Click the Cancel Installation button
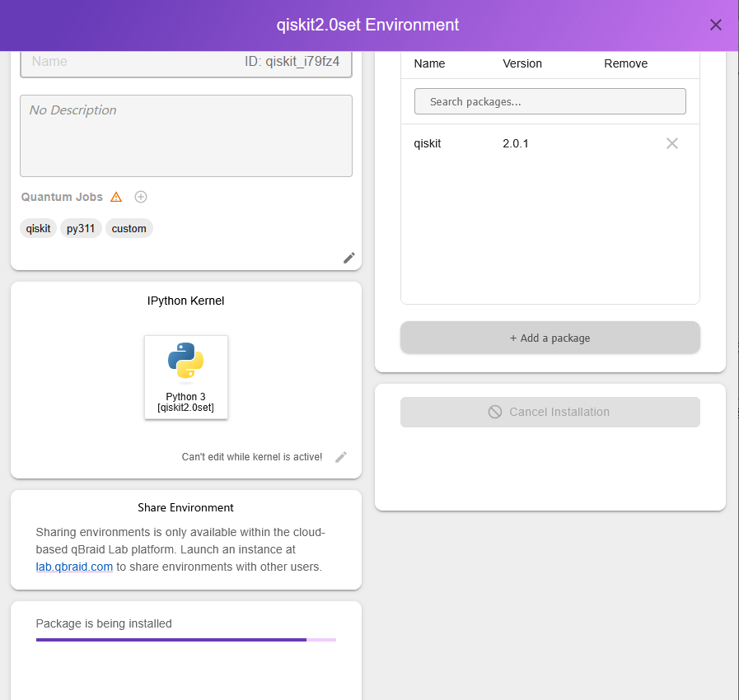Screen dimensions: 739x700 [550, 413]
